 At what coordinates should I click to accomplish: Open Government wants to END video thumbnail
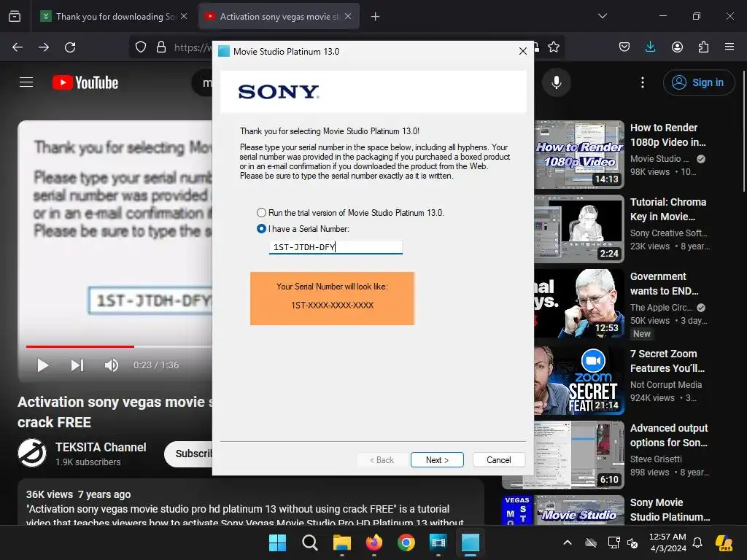point(578,303)
